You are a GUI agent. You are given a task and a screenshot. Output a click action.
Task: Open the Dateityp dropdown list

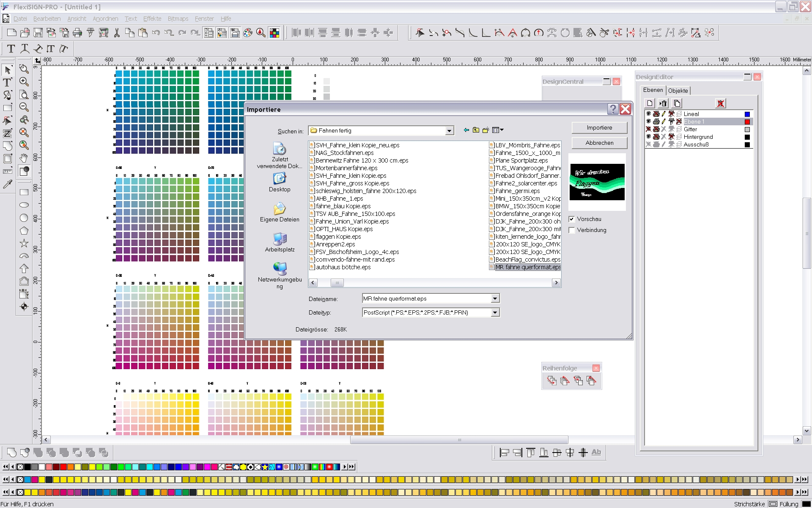(x=495, y=312)
